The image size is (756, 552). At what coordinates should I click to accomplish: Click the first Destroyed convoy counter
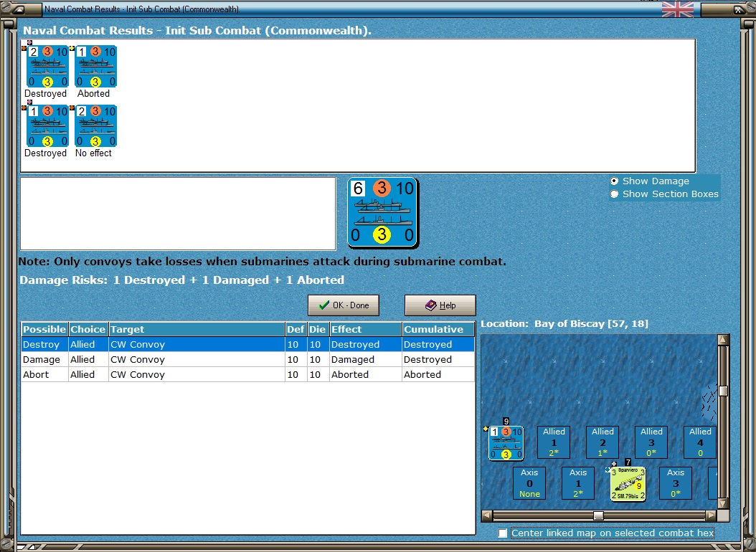(47, 67)
